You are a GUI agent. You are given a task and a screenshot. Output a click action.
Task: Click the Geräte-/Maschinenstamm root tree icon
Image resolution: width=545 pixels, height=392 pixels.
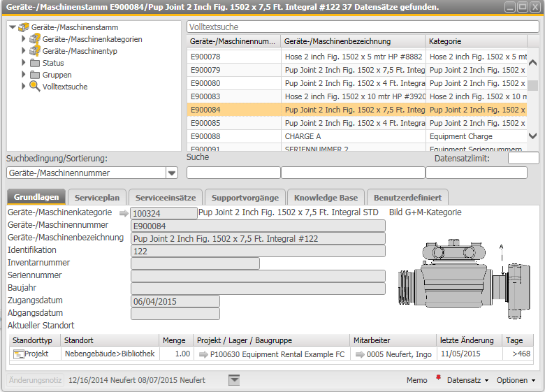coord(24,27)
